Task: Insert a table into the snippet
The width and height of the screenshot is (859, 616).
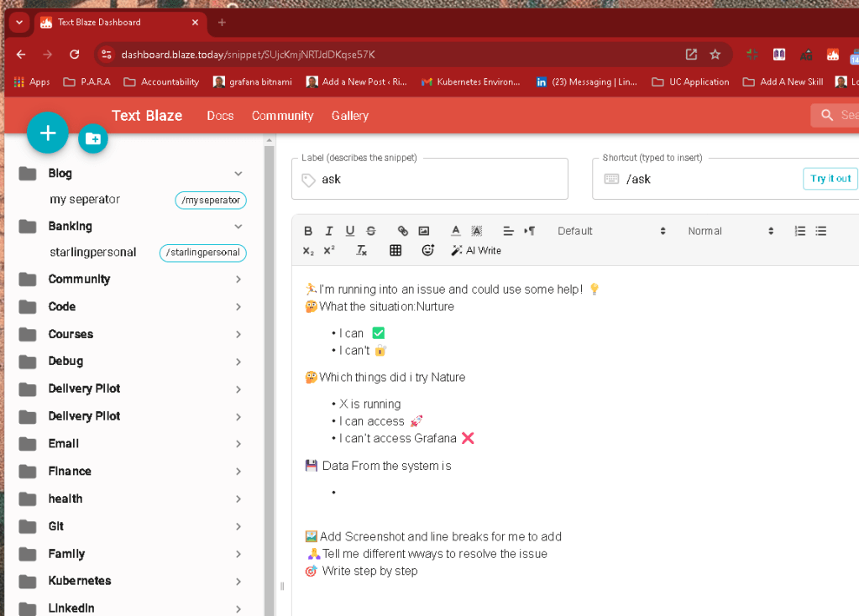Action: pyautogui.click(x=395, y=251)
